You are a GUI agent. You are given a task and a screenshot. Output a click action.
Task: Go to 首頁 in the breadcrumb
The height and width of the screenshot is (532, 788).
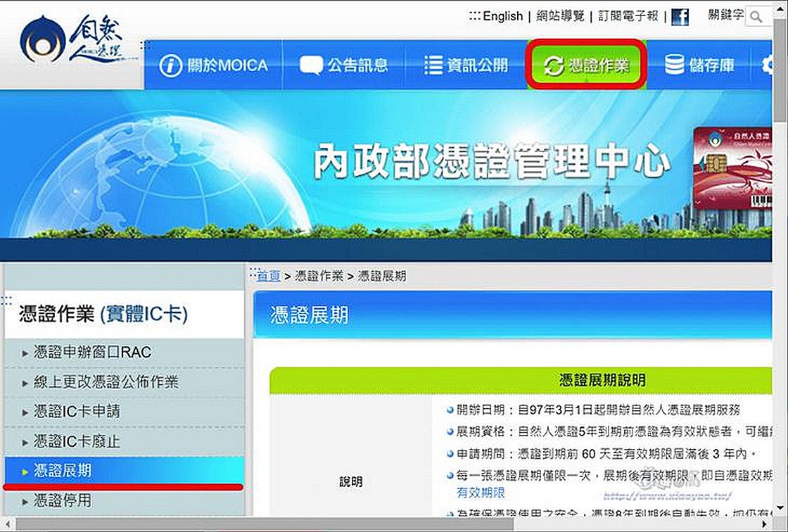pyautogui.click(x=268, y=276)
